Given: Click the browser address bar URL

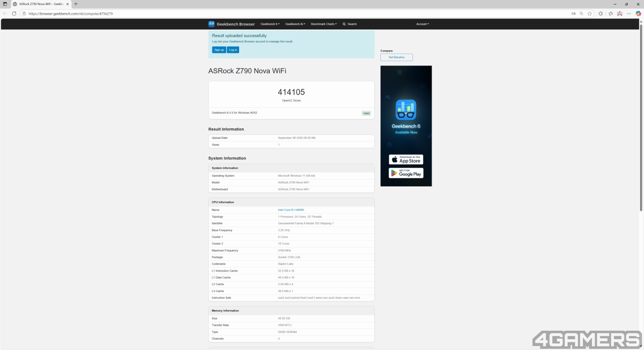Looking at the screenshot, I should pos(70,14).
